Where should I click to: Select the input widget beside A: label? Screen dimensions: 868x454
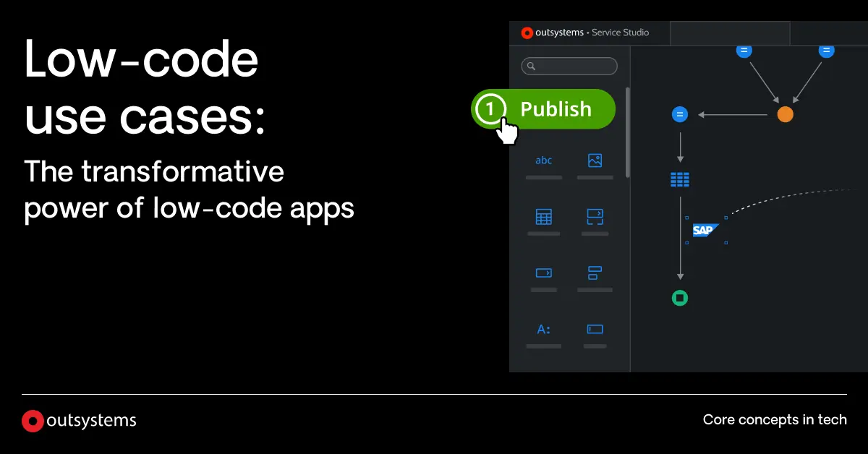595,329
